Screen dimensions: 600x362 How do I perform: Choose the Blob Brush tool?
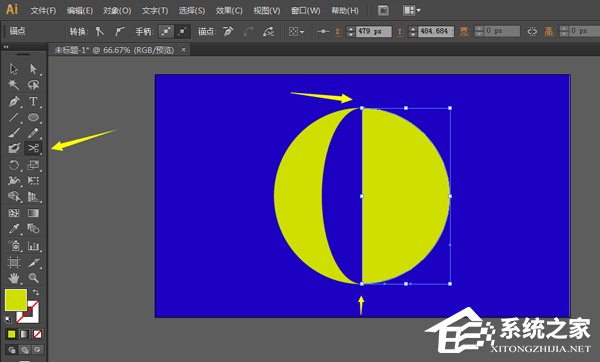14,148
